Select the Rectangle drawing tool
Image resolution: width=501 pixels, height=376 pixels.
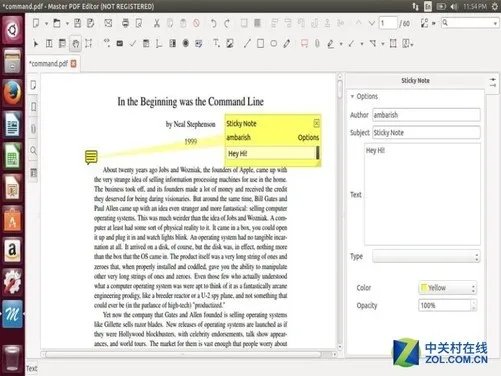(x=260, y=43)
